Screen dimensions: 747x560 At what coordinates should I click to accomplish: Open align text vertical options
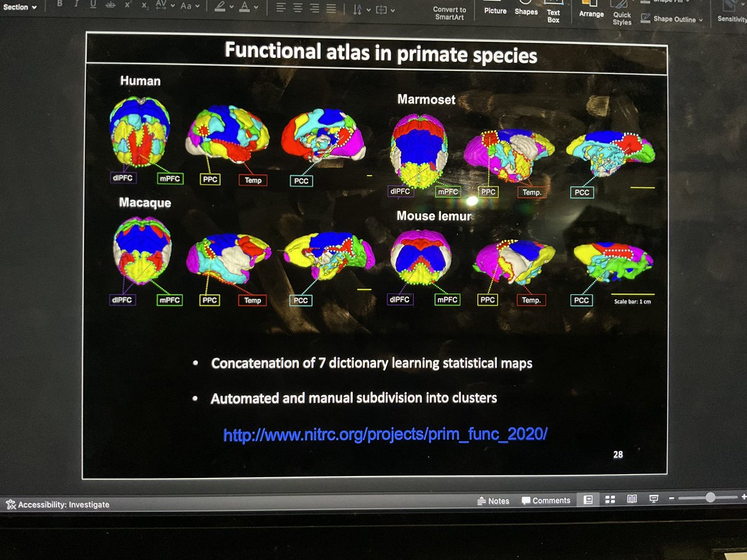[382, 10]
